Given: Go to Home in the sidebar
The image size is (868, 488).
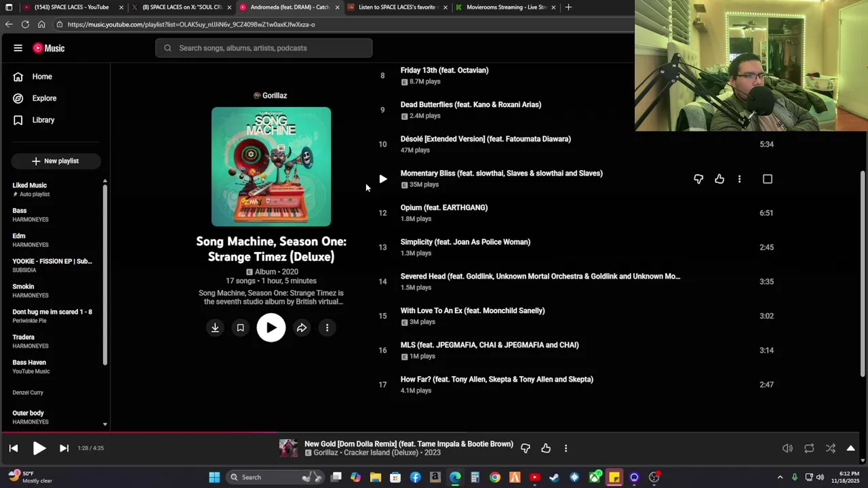Looking at the screenshot, I should (42, 77).
